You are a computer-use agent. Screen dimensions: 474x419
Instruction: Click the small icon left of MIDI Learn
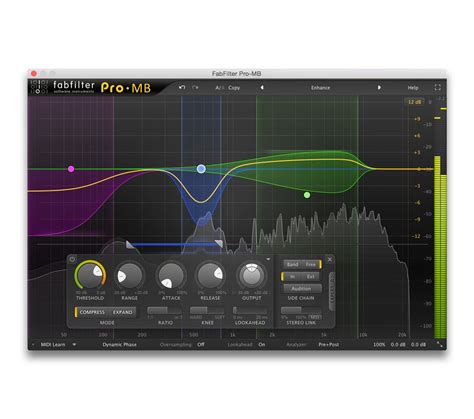click(x=33, y=344)
